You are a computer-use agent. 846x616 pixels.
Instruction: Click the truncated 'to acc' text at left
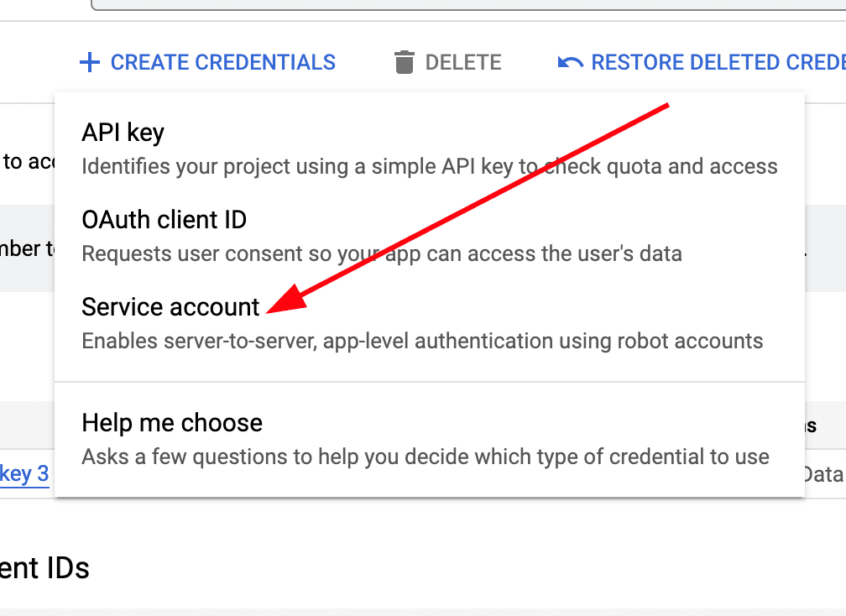pos(28,161)
